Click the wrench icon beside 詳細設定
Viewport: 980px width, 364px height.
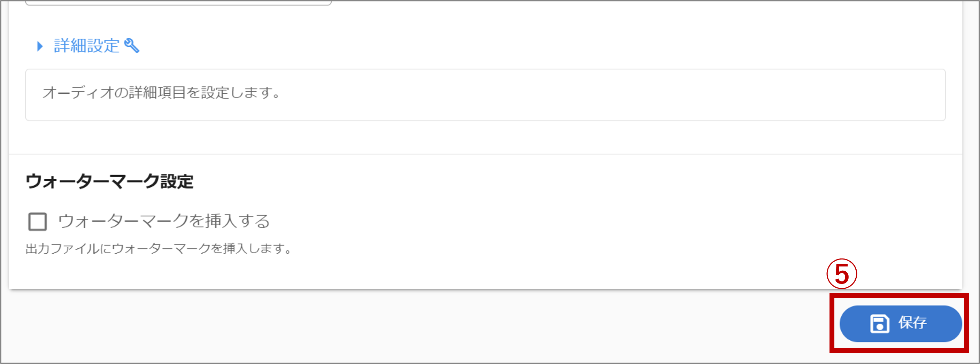[132, 46]
